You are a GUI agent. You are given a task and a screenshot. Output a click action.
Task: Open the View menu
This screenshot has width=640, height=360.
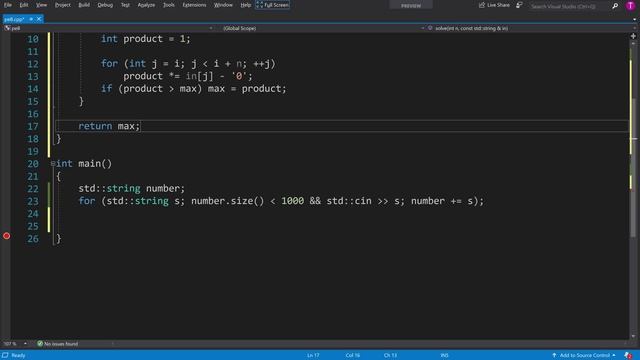tap(41, 5)
